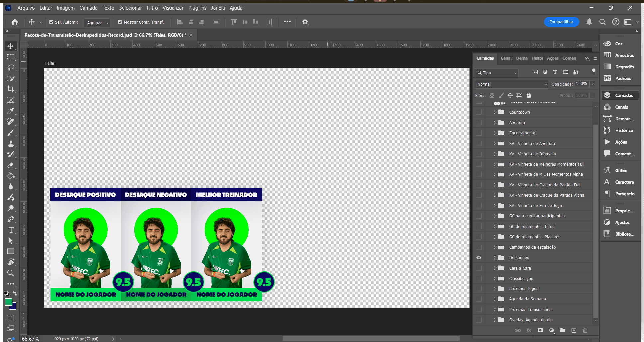Open the Imagem menu
This screenshot has height=342, width=644.
[x=66, y=8]
